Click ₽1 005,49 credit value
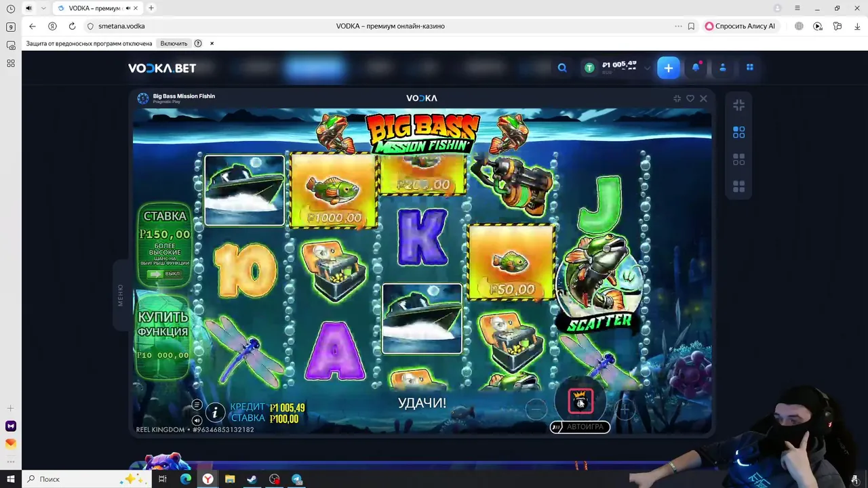Image resolution: width=868 pixels, height=488 pixels. (x=287, y=408)
